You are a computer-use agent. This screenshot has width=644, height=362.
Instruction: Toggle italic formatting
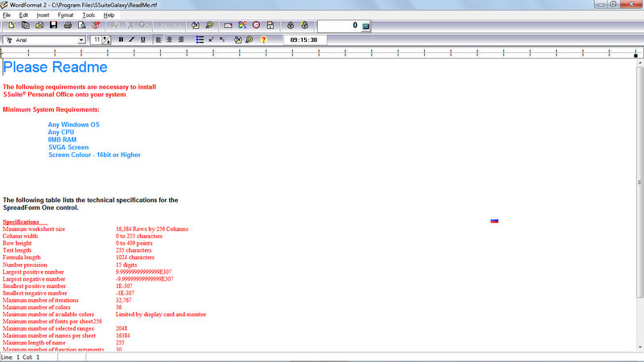132,39
